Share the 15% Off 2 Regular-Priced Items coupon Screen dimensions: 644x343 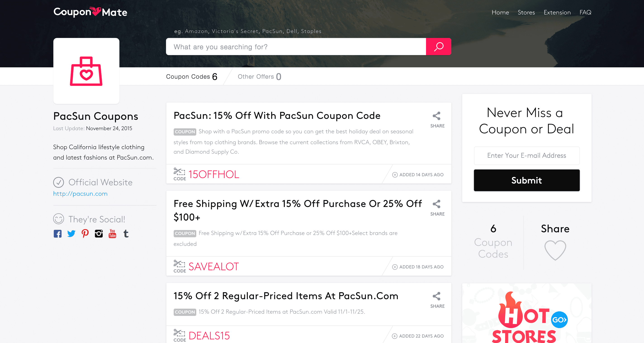click(x=437, y=300)
